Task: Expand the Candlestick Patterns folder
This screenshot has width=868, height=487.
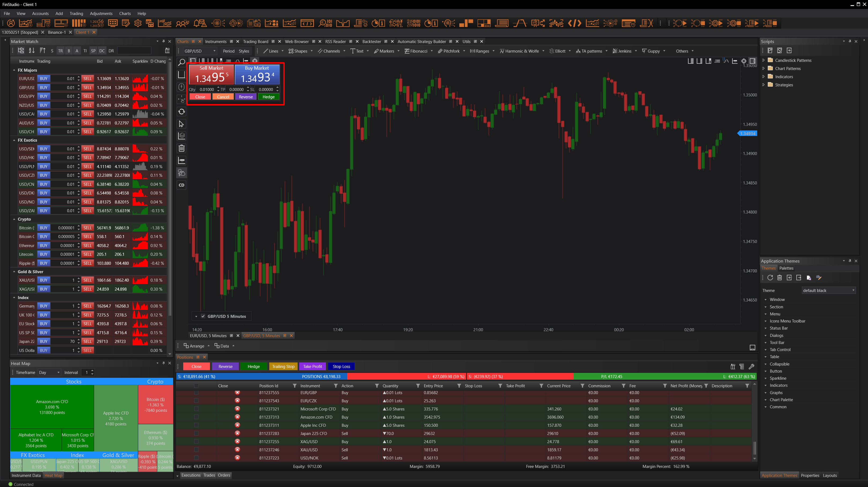Action: point(763,60)
